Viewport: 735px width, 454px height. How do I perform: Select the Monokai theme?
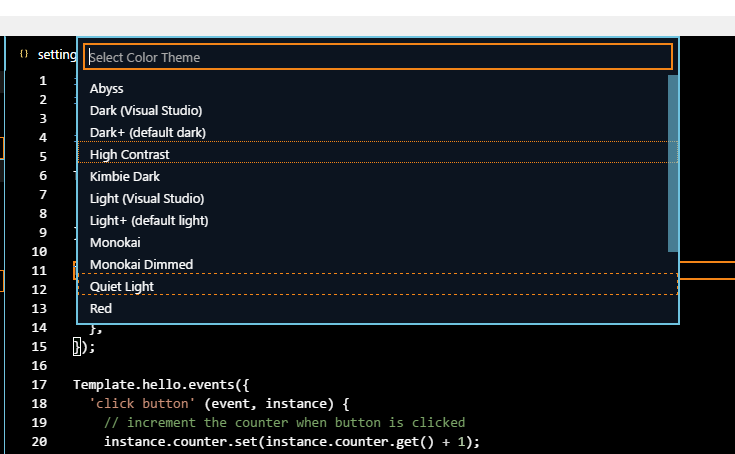click(x=115, y=243)
